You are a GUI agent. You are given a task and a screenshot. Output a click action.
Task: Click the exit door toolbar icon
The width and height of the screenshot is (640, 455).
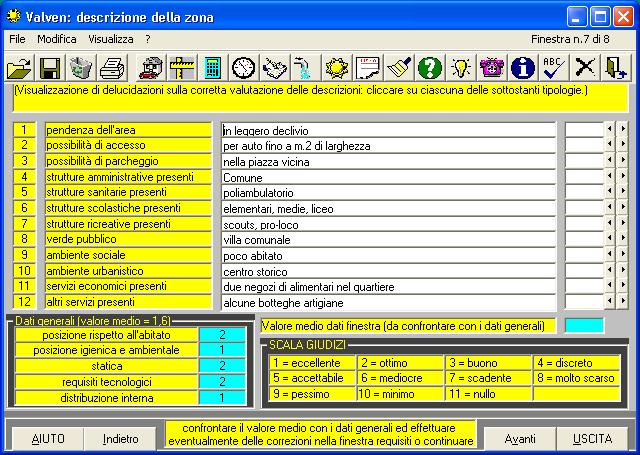tap(615, 68)
